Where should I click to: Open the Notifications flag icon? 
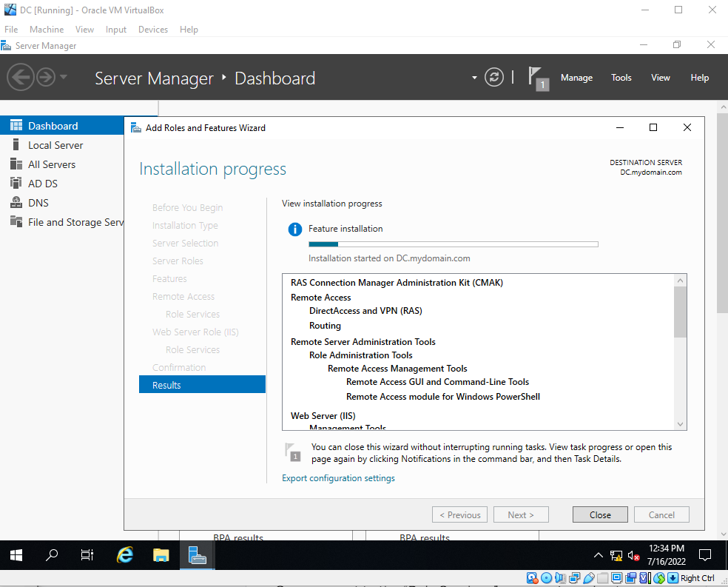tap(538, 78)
